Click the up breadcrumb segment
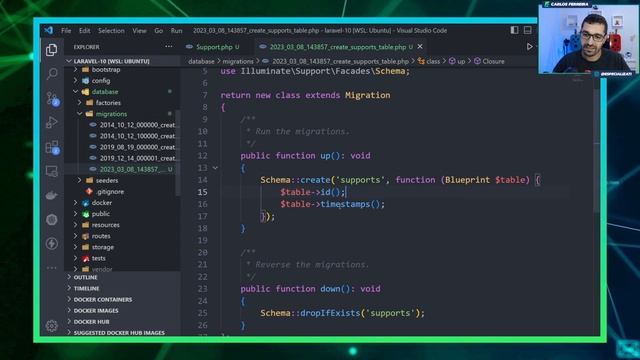 click(457, 61)
